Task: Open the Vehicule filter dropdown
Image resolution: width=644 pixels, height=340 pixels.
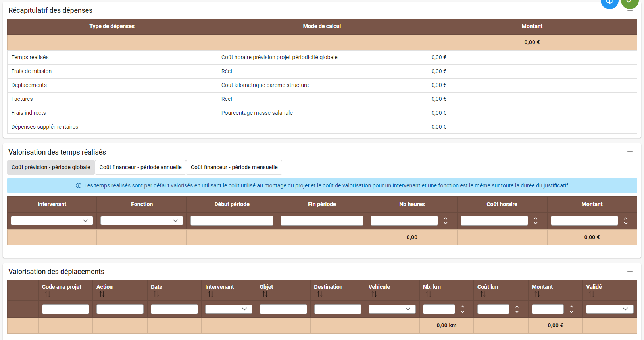Action: click(x=392, y=309)
